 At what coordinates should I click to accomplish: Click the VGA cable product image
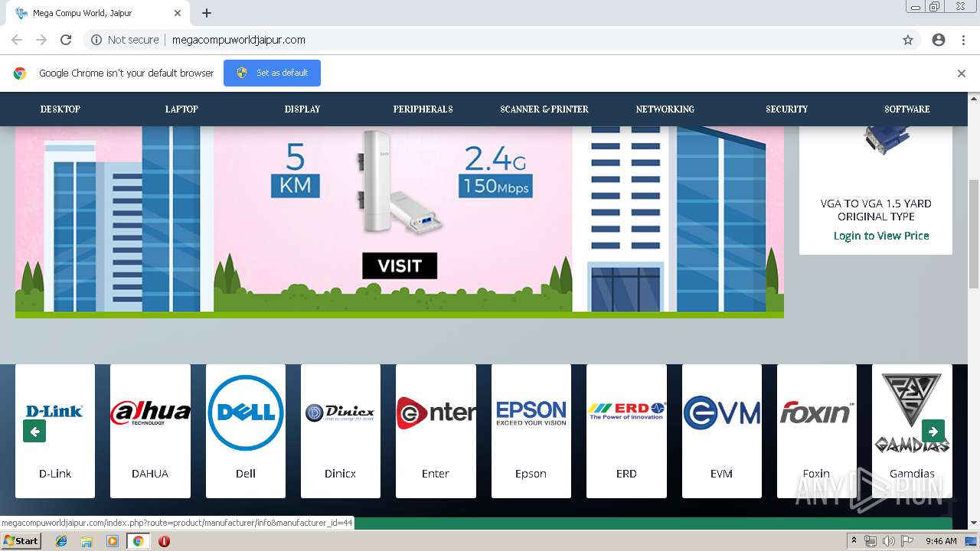click(x=885, y=142)
